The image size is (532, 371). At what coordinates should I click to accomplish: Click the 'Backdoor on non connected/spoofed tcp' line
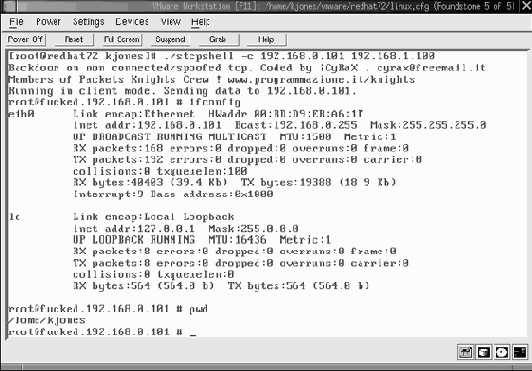pyautogui.click(x=247, y=68)
